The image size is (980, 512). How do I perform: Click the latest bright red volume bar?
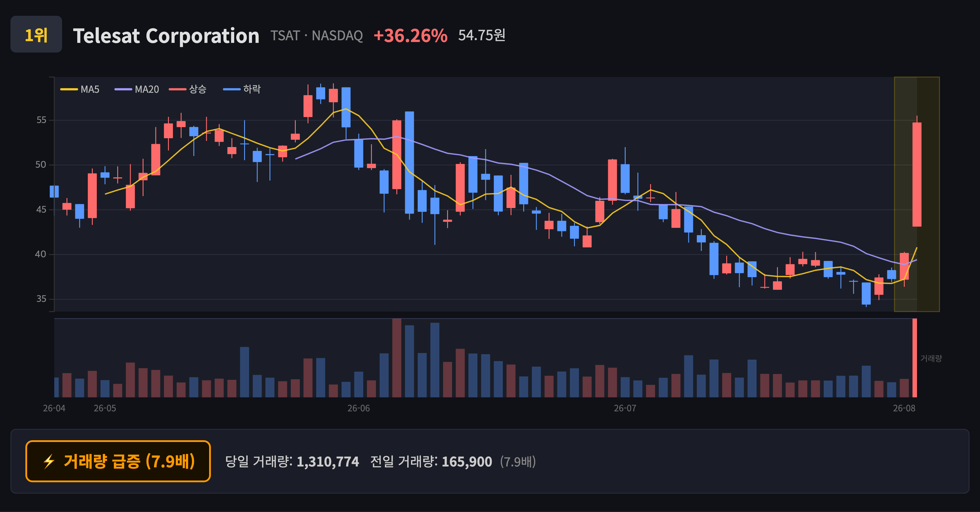[x=915, y=358]
